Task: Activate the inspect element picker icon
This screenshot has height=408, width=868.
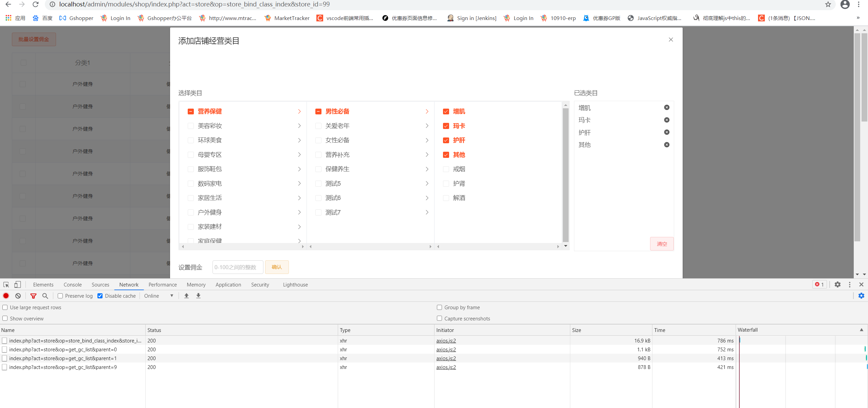Action: (6, 285)
